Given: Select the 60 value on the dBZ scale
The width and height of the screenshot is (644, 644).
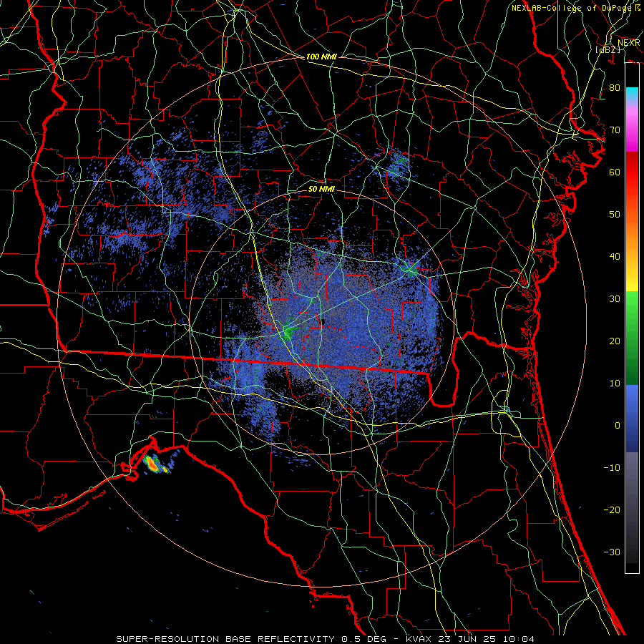Looking at the screenshot, I should [615, 172].
